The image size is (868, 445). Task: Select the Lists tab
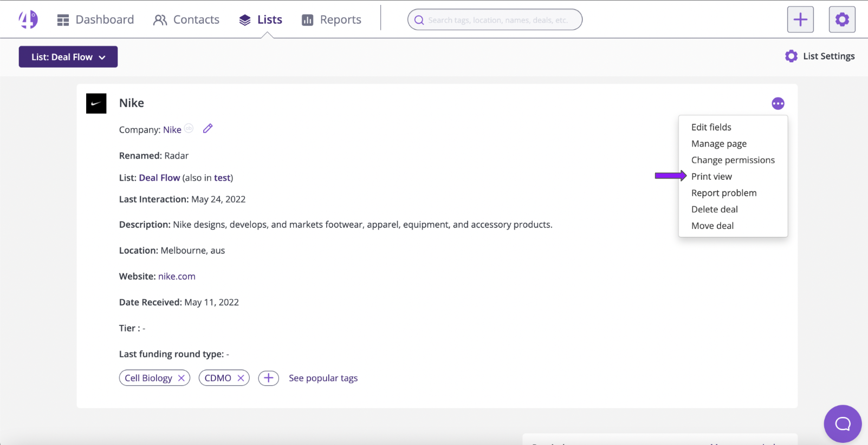[x=261, y=20]
